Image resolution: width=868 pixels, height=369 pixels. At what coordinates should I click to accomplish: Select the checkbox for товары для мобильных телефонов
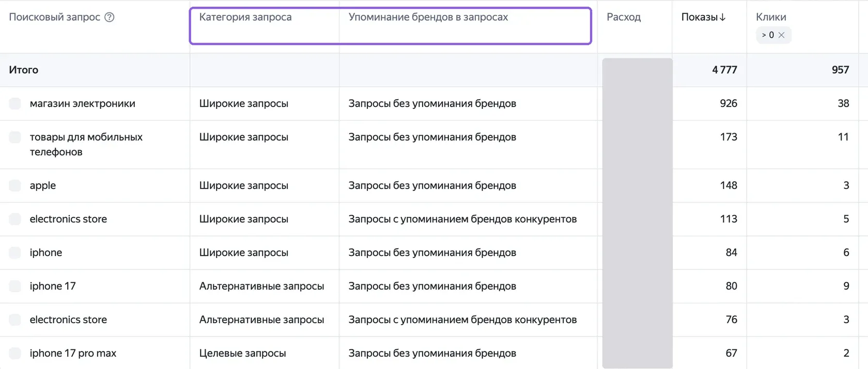click(15, 137)
